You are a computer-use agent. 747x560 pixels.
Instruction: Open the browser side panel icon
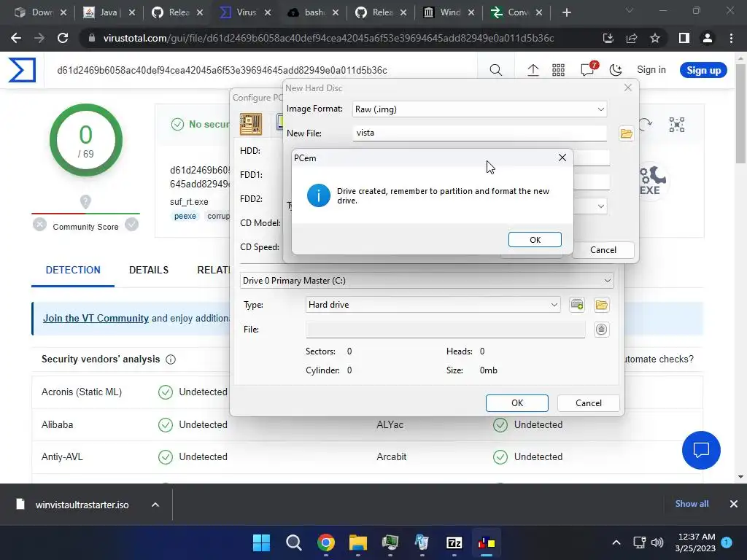point(684,38)
